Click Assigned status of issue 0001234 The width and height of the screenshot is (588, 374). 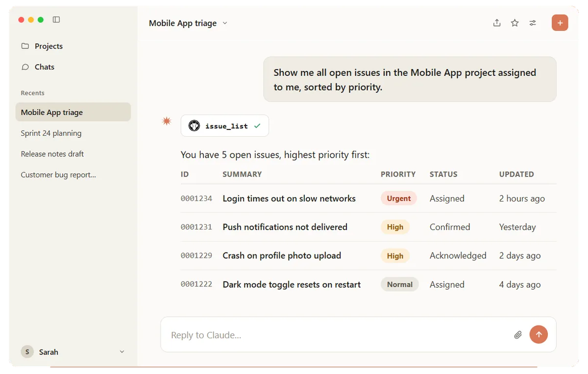coord(447,199)
